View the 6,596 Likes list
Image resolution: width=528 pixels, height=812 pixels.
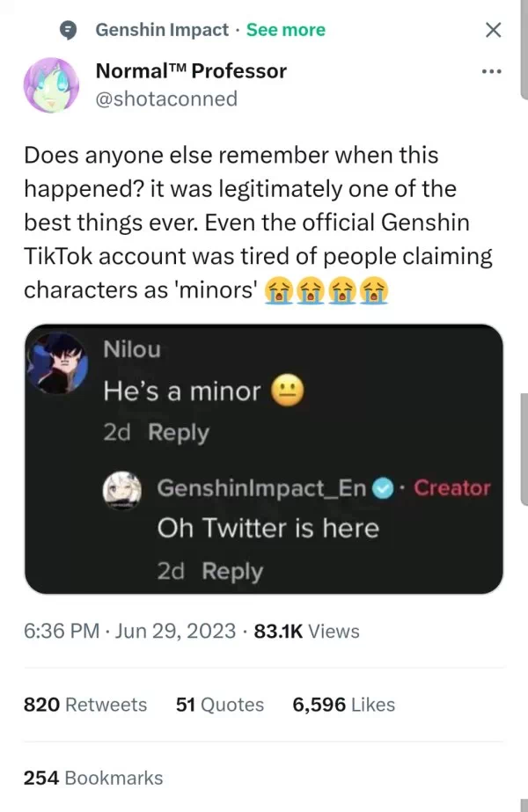click(x=343, y=705)
